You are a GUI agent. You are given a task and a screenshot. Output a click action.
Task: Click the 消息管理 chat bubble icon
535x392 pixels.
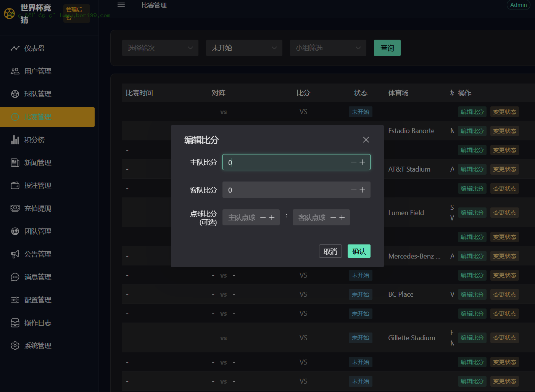(x=15, y=277)
